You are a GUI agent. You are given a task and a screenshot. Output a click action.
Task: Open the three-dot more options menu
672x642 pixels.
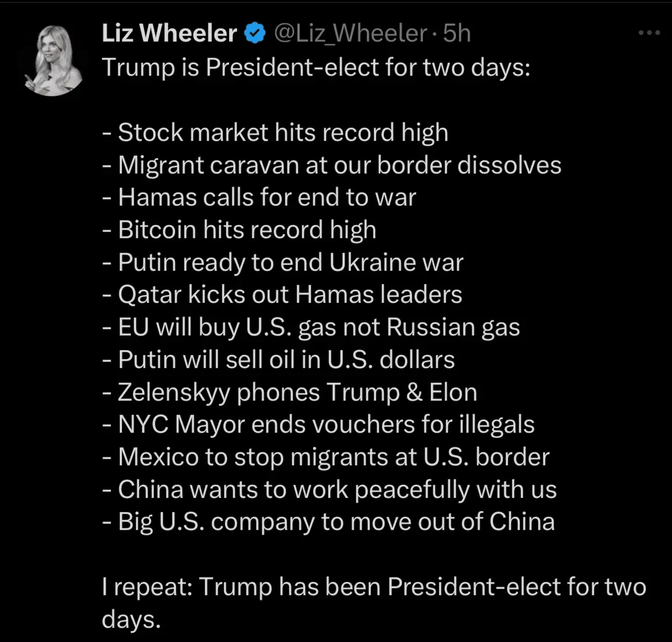[649, 33]
